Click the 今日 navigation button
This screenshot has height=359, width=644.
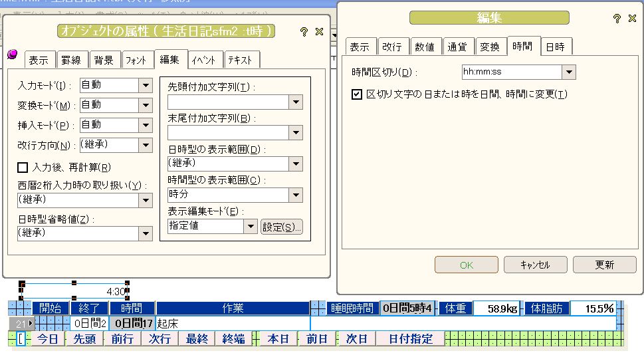[47, 339]
